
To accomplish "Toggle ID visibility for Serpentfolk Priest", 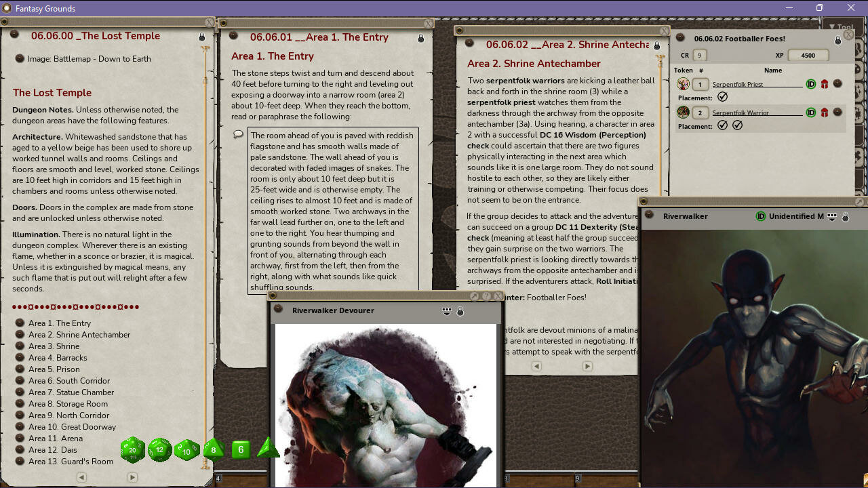I will pyautogui.click(x=811, y=84).
